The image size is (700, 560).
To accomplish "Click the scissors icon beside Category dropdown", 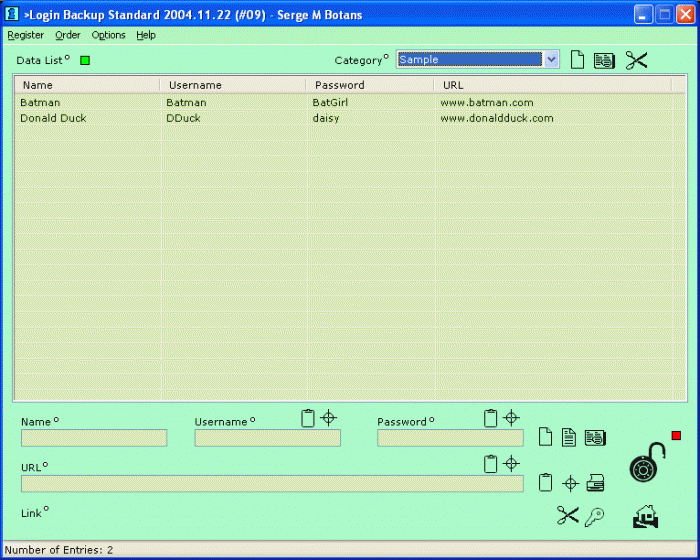I will [x=637, y=60].
